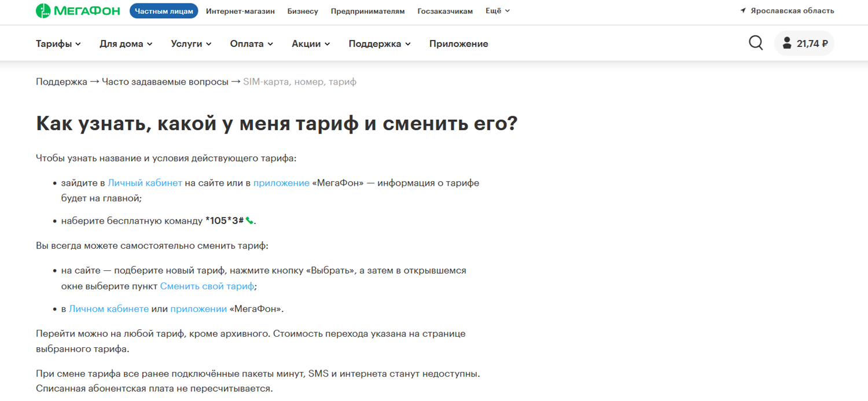Click the Часто задаваемые вопросы breadcrumb

point(165,82)
